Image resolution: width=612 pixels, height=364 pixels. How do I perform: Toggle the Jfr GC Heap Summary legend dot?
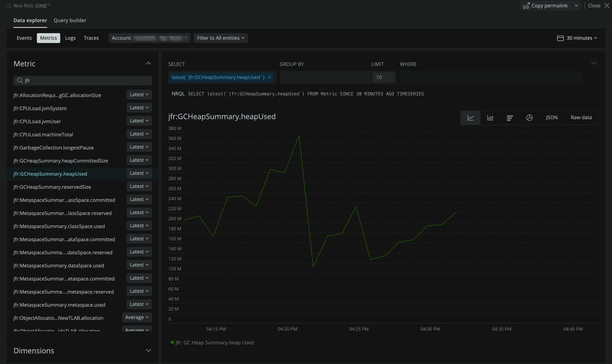[x=172, y=343]
